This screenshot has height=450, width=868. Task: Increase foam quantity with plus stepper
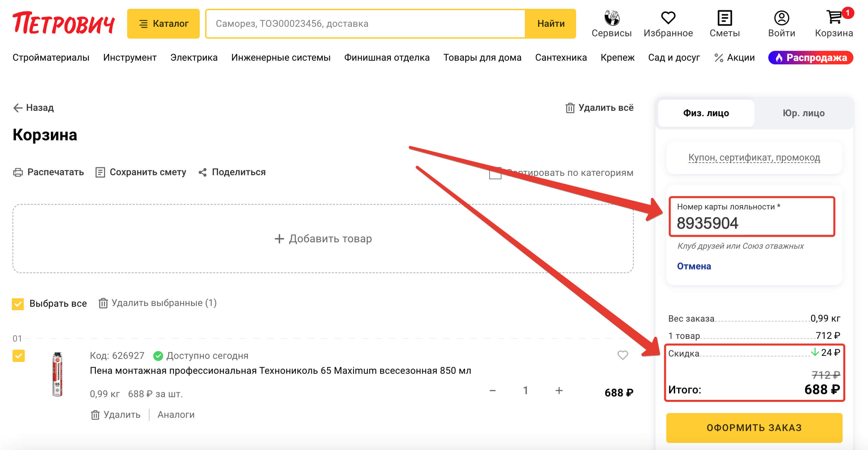[x=558, y=391]
